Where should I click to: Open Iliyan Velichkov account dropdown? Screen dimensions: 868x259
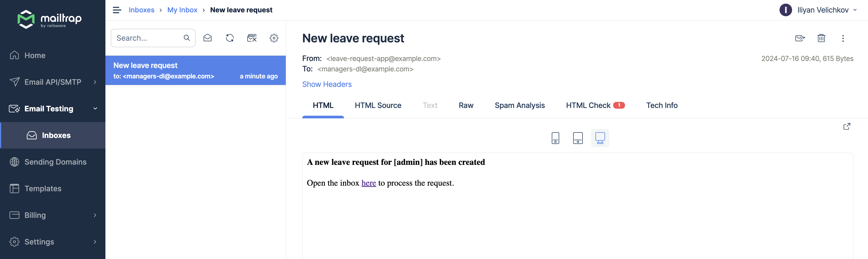pos(818,10)
